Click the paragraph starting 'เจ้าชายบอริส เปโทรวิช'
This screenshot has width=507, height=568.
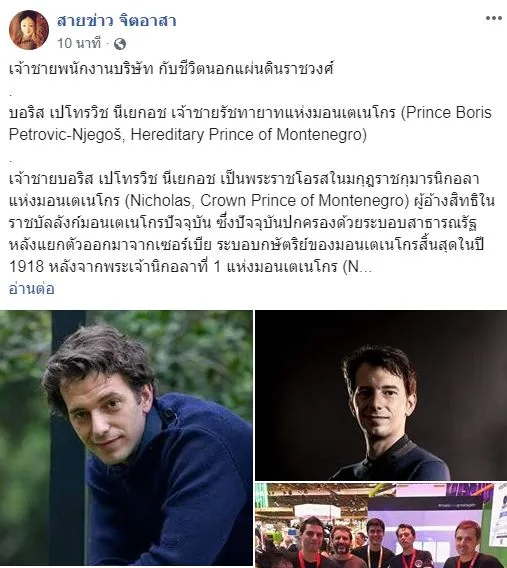[252, 223]
